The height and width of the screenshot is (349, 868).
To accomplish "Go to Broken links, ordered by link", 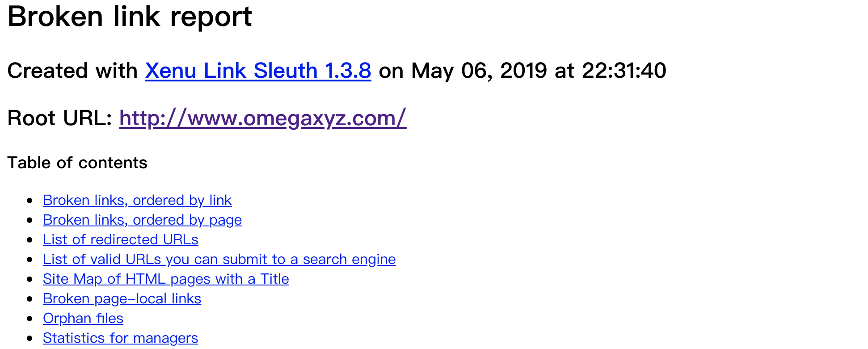I will pyautogui.click(x=137, y=200).
